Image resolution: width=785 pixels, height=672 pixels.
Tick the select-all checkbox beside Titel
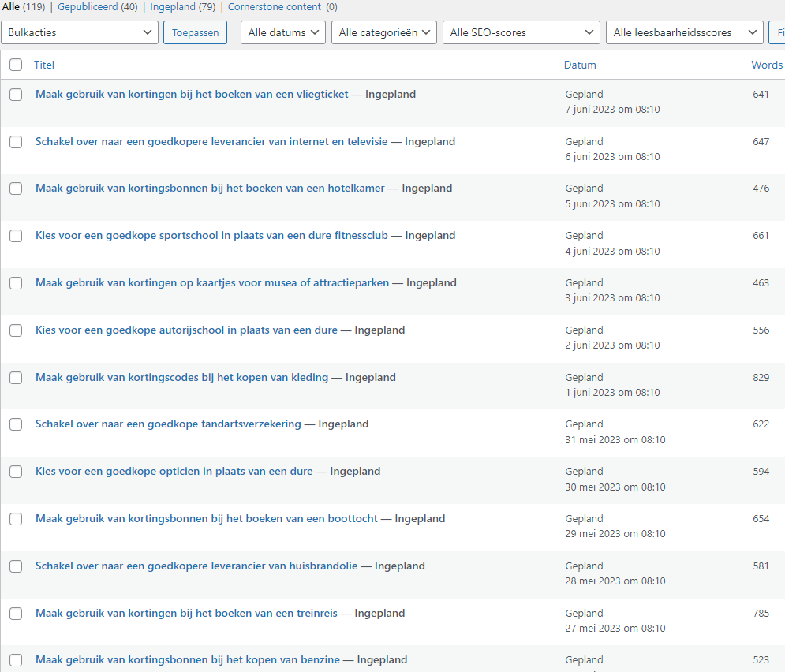tap(16, 65)
